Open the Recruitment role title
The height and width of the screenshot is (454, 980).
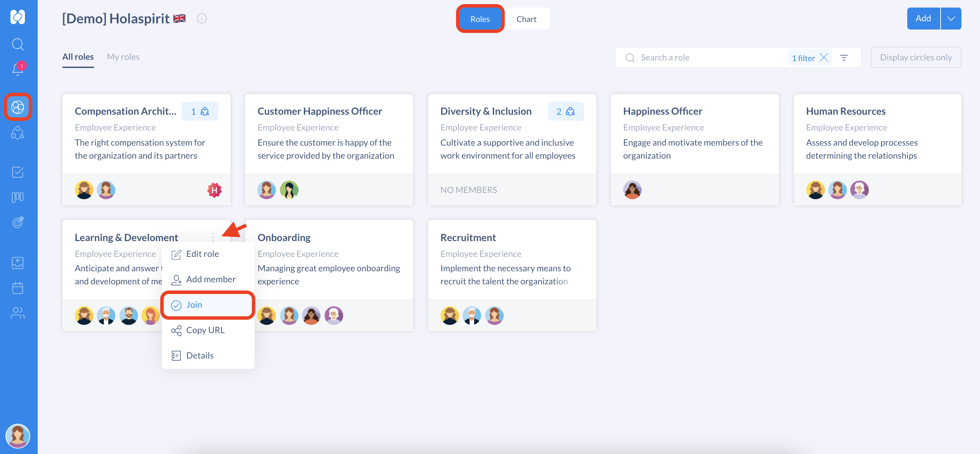coord(468,238)
